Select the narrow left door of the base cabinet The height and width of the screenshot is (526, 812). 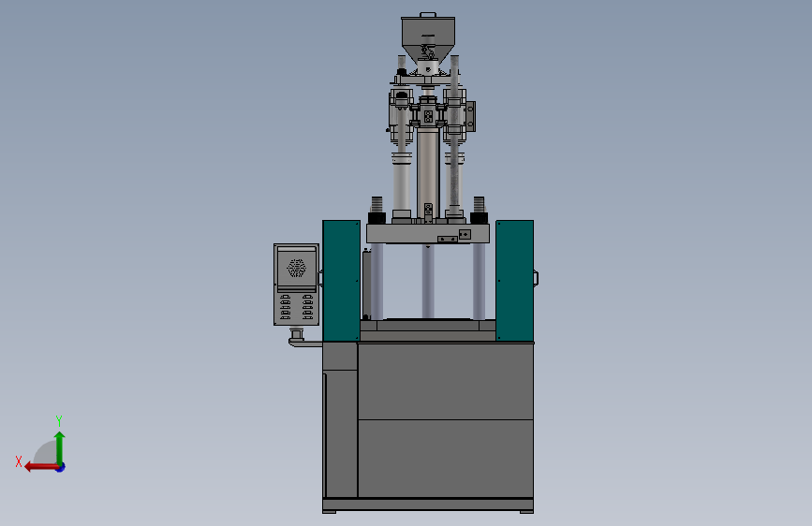pyautogui.click(x=340, y=434)
